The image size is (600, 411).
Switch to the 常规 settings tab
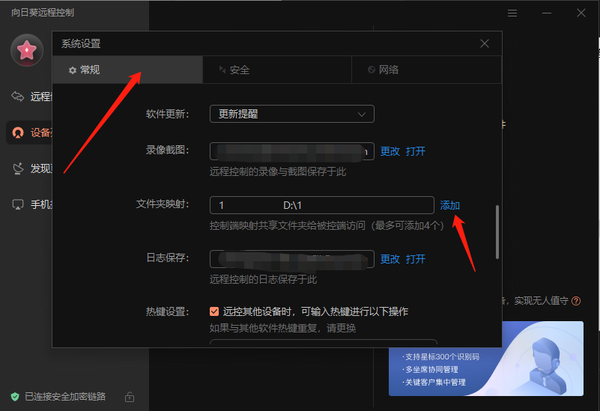point(127,70)
